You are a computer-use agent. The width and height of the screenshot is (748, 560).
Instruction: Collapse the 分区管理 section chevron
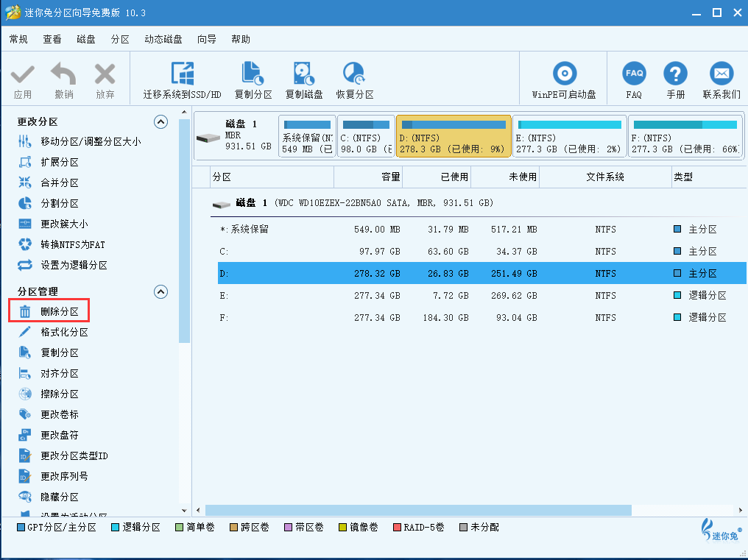160,292
